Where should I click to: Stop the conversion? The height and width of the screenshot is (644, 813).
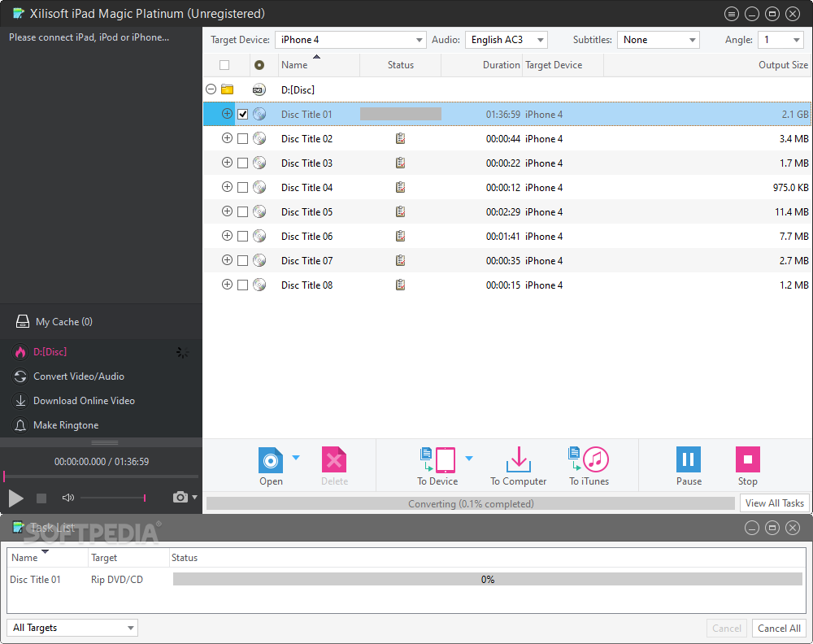click(x=748, y=459)
